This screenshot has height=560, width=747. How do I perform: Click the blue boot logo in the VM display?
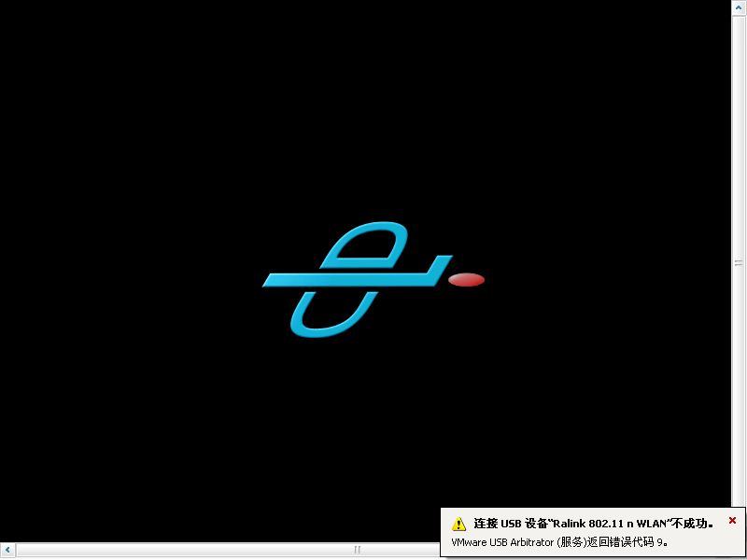[x=373, y=279]
